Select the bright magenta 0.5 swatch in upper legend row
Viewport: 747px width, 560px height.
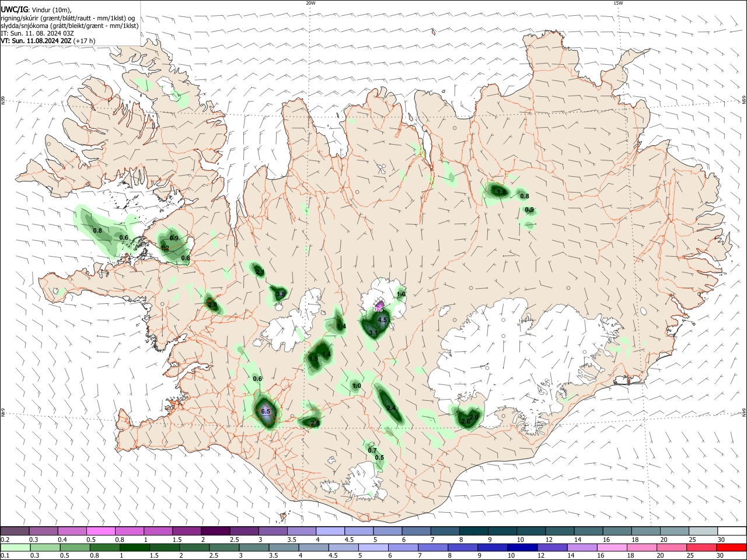(100, 531)
